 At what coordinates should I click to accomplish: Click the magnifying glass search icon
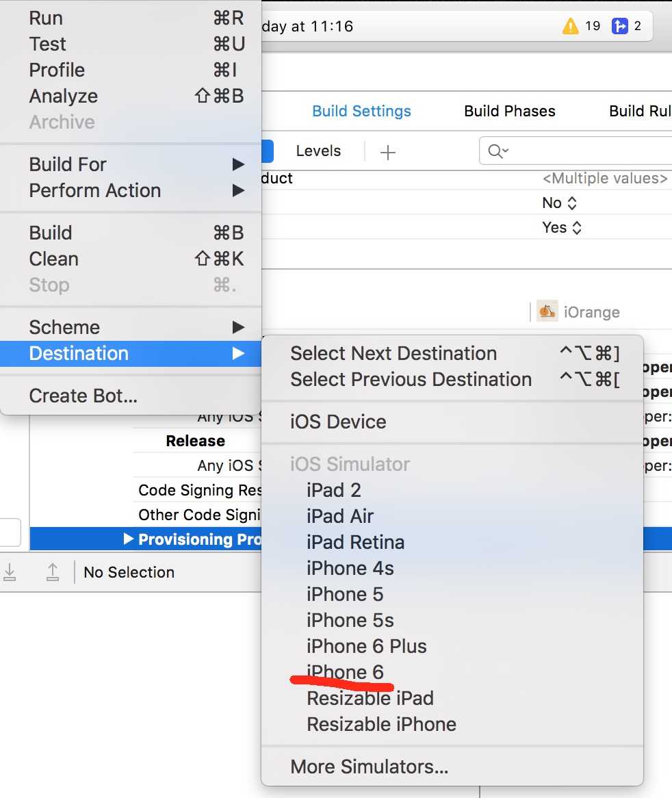pyautogui.click(x=496, y=151)
